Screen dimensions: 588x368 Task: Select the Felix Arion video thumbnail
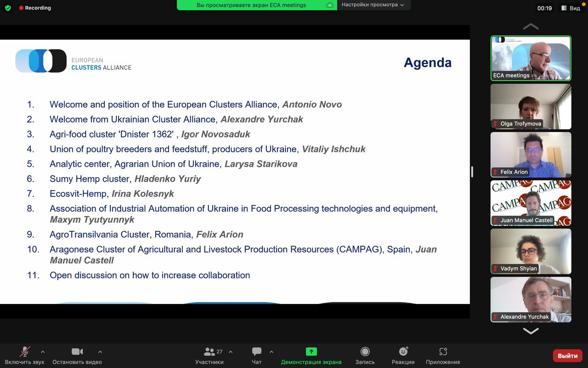tap(531, 155)
